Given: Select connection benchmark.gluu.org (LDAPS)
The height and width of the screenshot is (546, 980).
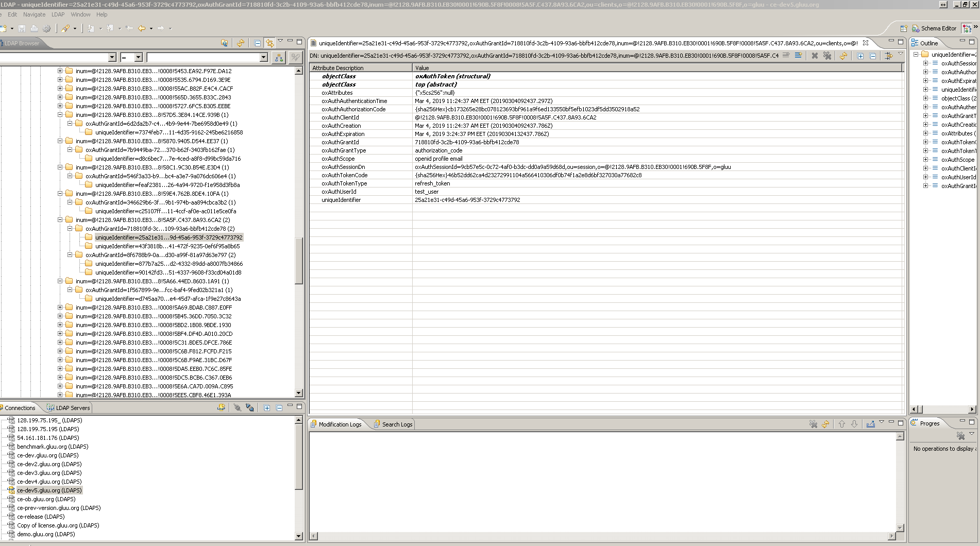Looking at the screenshot, I should 52,447.
